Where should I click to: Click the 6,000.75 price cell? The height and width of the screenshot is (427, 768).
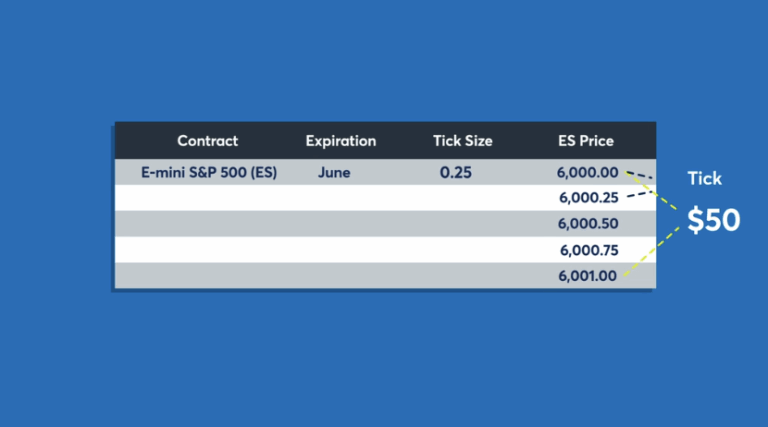click(x=588, y=250)
